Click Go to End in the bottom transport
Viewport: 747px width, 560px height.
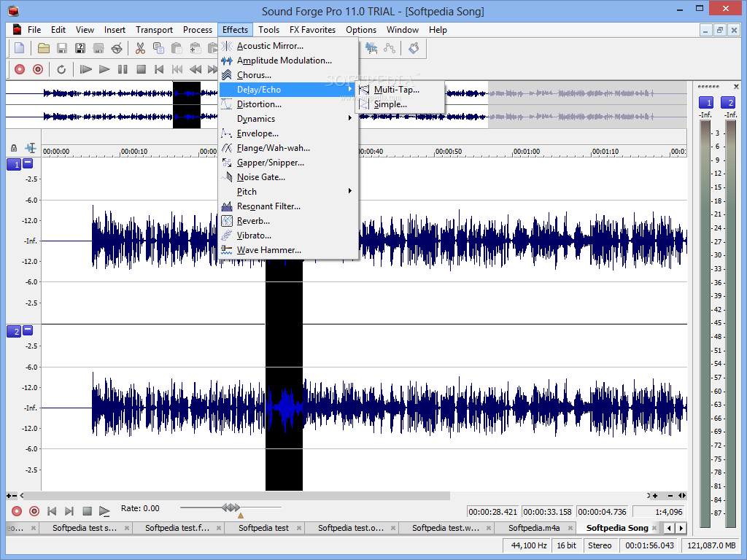pyautogui.click(x=69, y=511)
